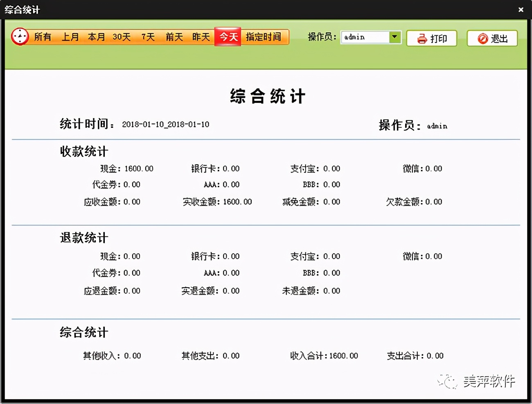
Task: Click the 退出 button to exit
Action: [492, 39]
